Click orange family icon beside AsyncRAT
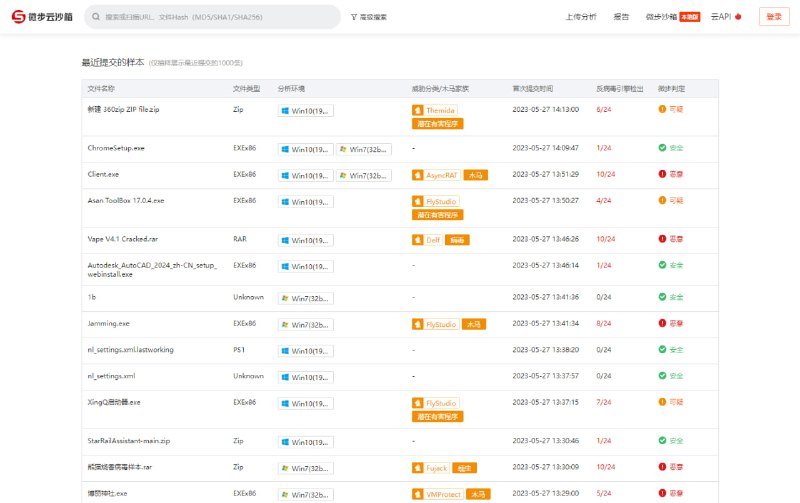The width and height of the screenshot is (800, 503). tap(418, 175)
